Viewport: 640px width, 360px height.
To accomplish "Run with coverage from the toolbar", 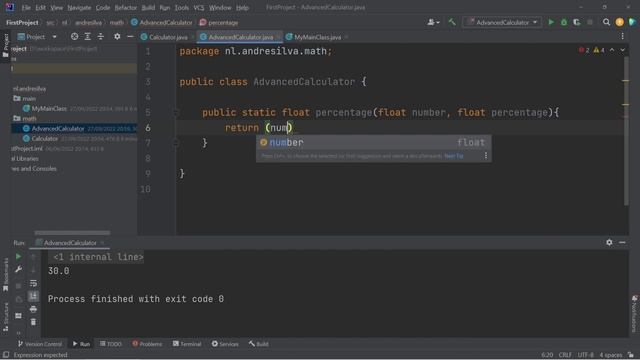I will pos(577,22).
